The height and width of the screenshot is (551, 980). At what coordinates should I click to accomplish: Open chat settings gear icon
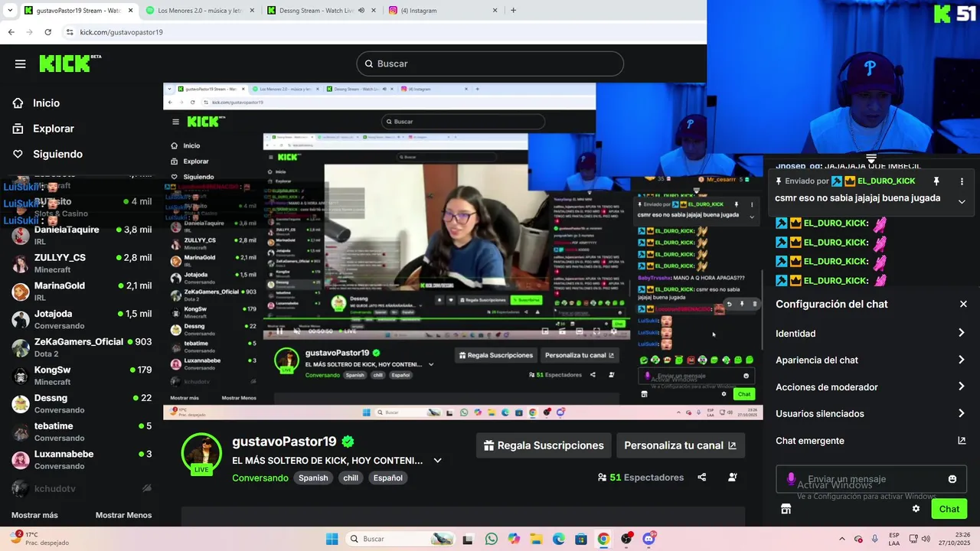pyautogui.click(x=916, y=509)
